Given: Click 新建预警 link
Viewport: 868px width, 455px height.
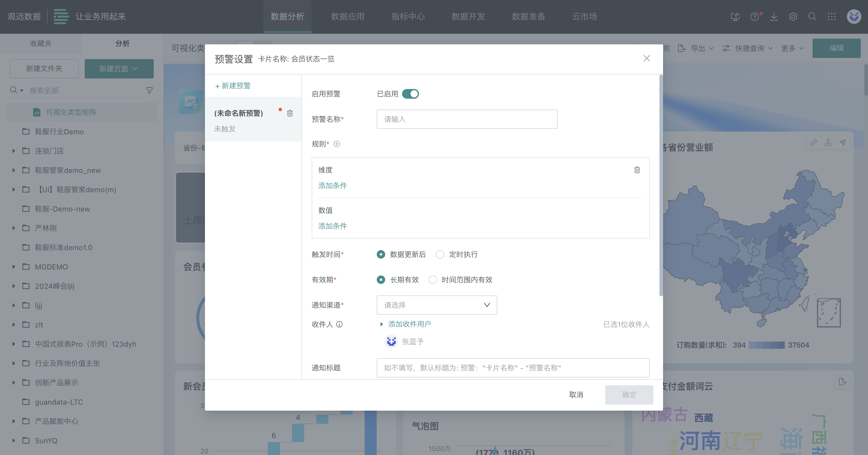Looking at the screenshot, I should (x=233, y=86).
